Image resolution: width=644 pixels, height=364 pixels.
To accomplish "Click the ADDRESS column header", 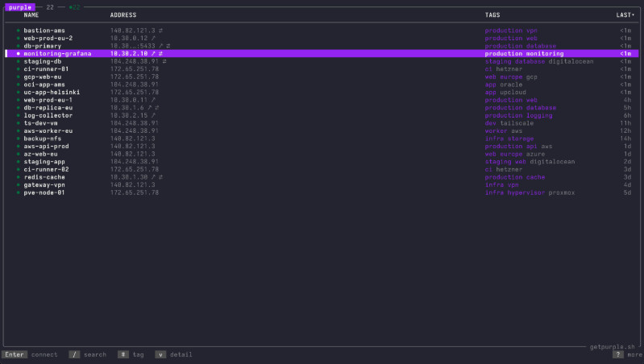I will (123, 14).
